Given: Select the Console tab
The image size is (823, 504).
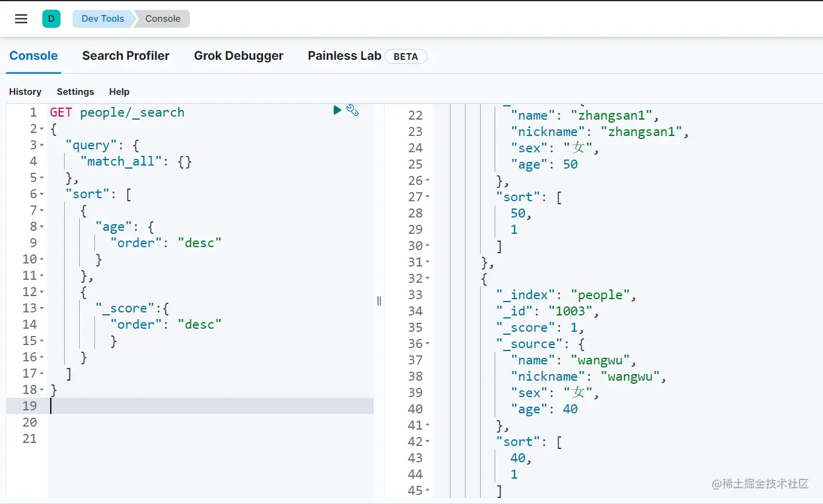Looking at the screenshot, I should click(x=34, y=56).
